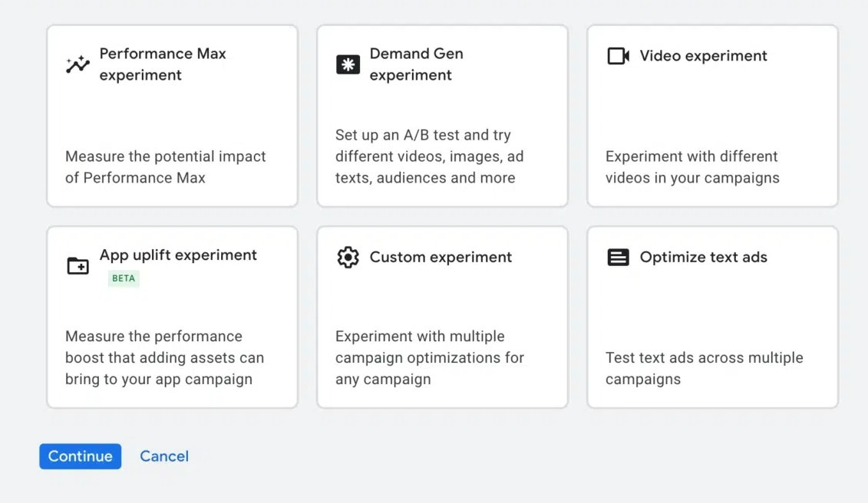Choose the Demand Gen experiment title
The width and height of the screenshot is (868, 503).
point(416,64)
